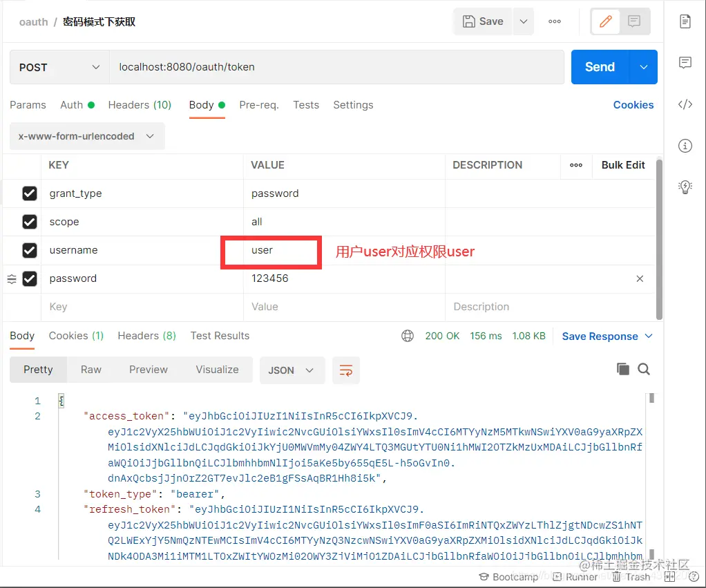This screenshot has width=706, height=588.
Task: Search the response with magnifier icon
Action: pyautogui.click(x=644, y=369)
